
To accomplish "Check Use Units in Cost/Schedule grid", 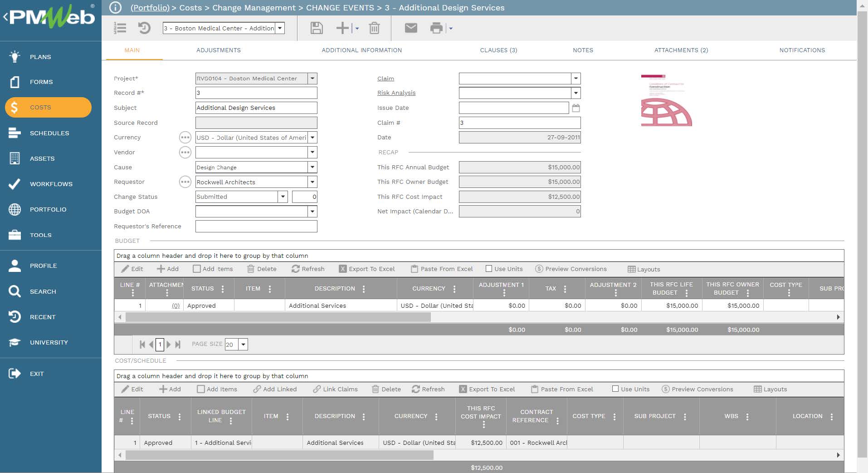I will (x=615, y=389).
